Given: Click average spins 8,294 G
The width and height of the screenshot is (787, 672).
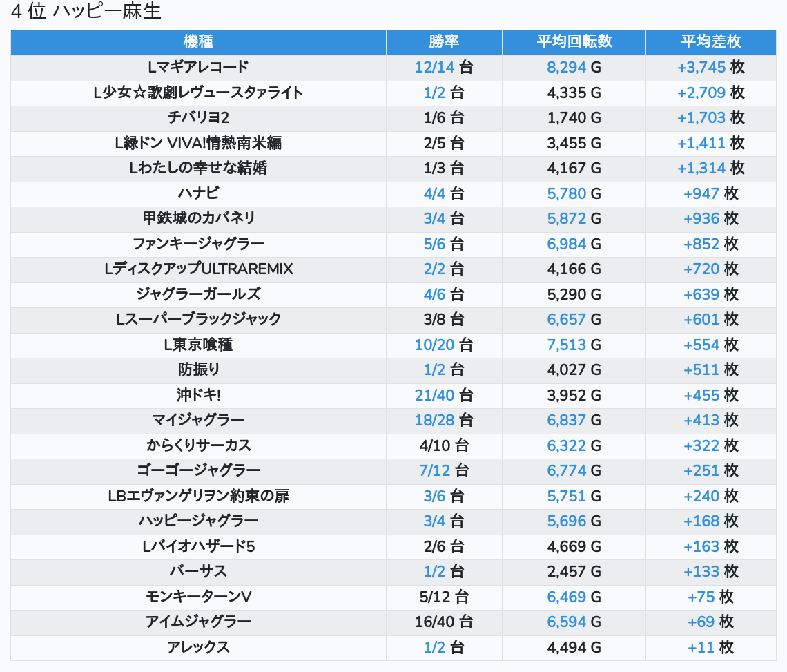Looking at the screenshot, I should [x=574, y=67].
